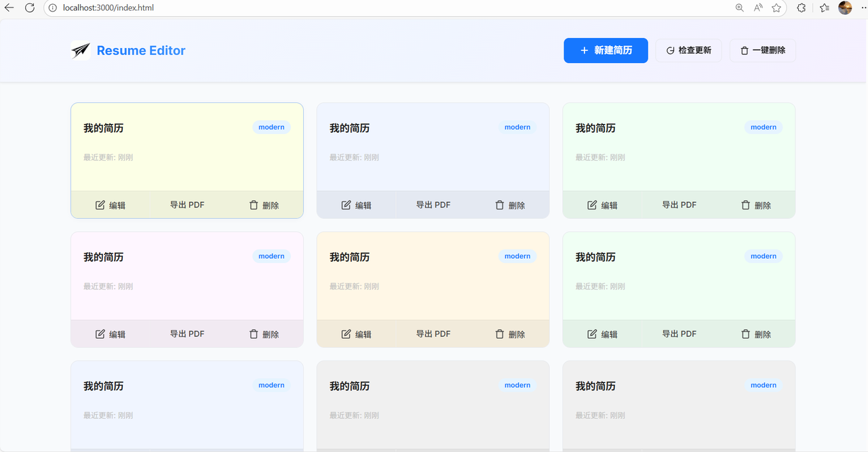
Task: Delete all resumes with 一键删除
Action: [762, 50]
